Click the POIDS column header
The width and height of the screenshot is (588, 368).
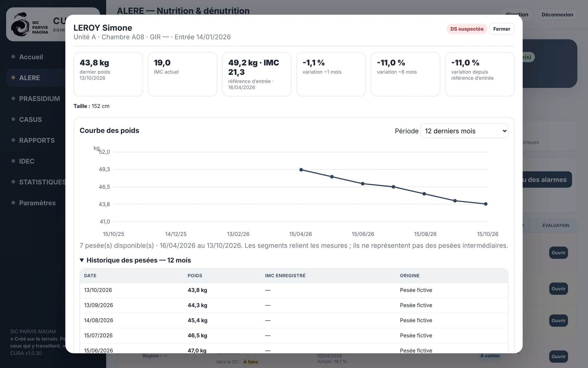(195, 276)
